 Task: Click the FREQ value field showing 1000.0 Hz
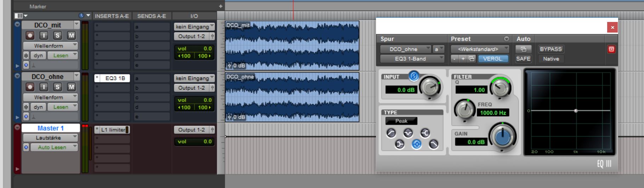(493, 113)
